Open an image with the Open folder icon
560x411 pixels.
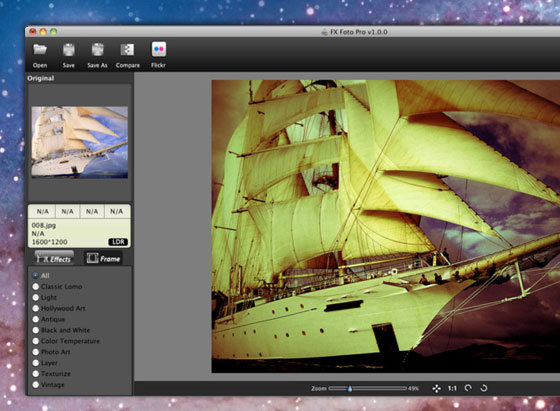point(40,50)
